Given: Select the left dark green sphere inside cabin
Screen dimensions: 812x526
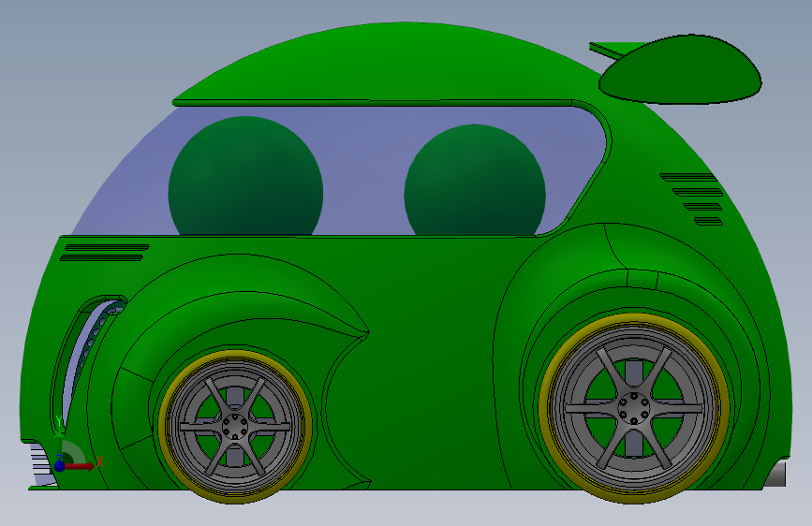Looking at the screenshot, I should (245, 176).
